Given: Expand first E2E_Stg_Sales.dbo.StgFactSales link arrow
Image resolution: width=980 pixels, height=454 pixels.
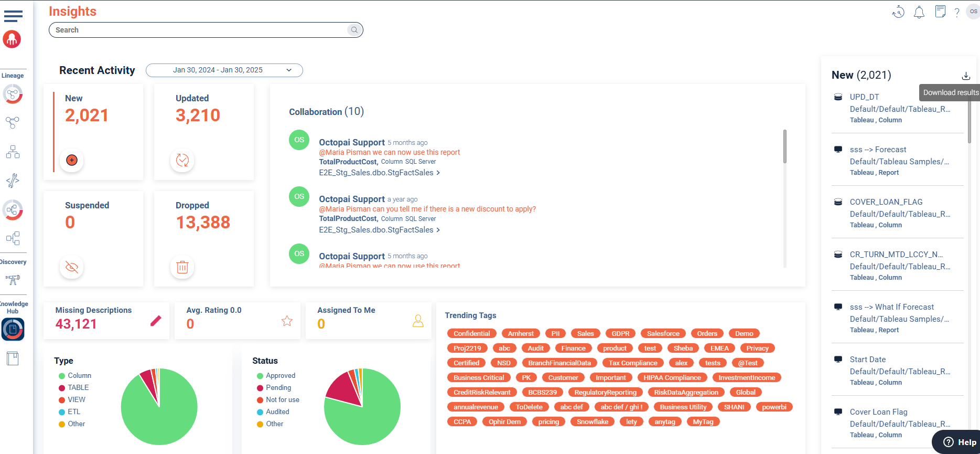Looking at the screenshot, I should (438, 173).
